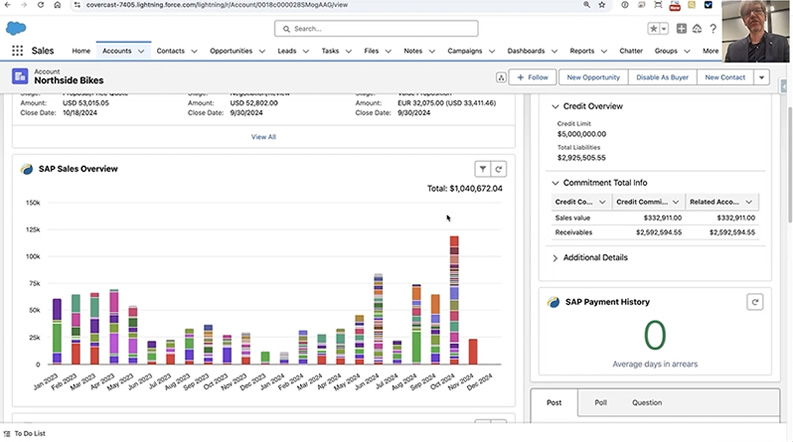793x442 pixels.
Task: Collapse the Commitment Total Info section
Action: click(555, 183)
